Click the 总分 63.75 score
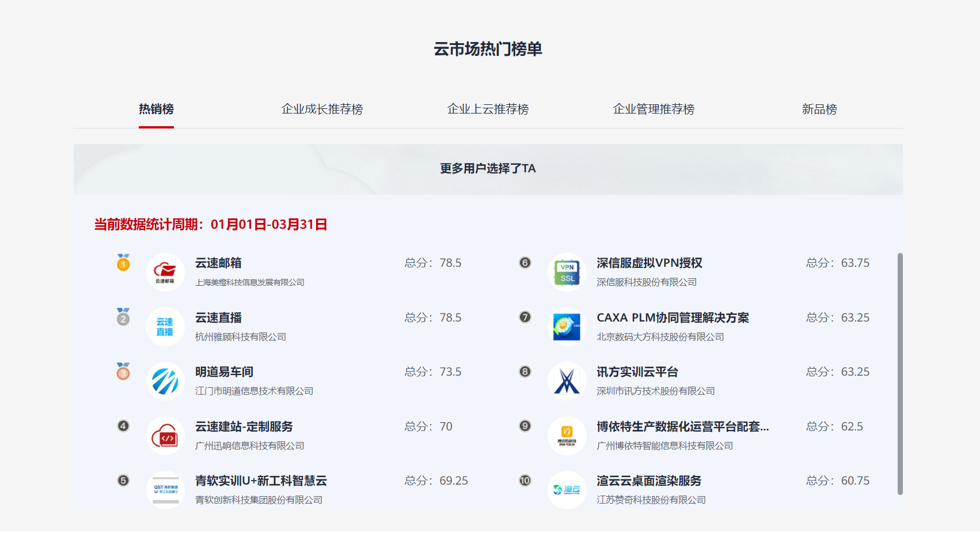The image size is (980, 533). (838, 263)
